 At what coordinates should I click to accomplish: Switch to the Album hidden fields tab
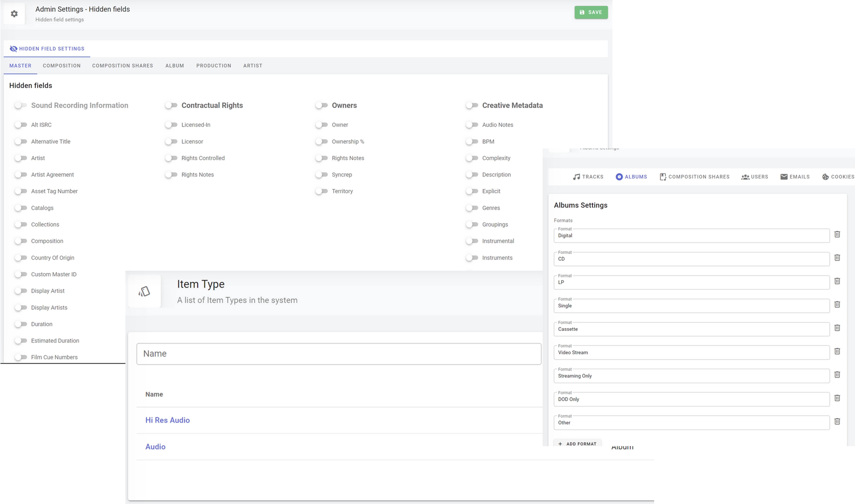point(175,66)
